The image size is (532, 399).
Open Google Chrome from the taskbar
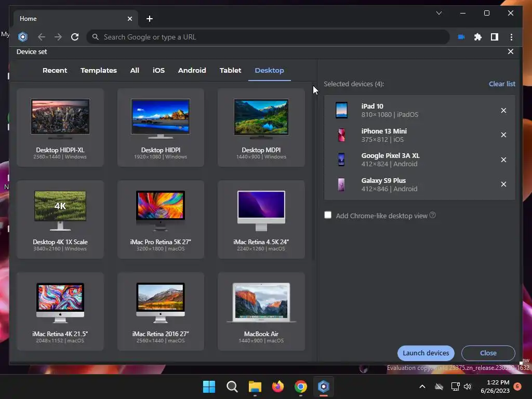coord(301,387)
